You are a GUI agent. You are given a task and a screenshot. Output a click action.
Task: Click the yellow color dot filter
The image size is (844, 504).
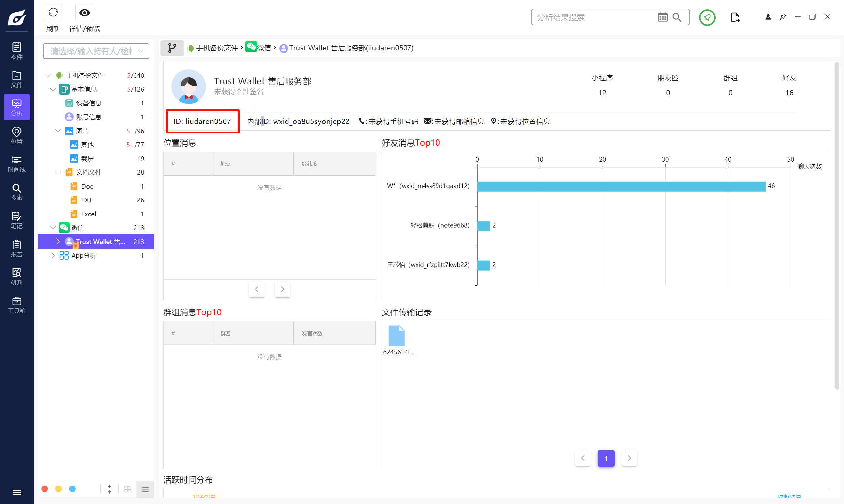[x=58, y=489]
